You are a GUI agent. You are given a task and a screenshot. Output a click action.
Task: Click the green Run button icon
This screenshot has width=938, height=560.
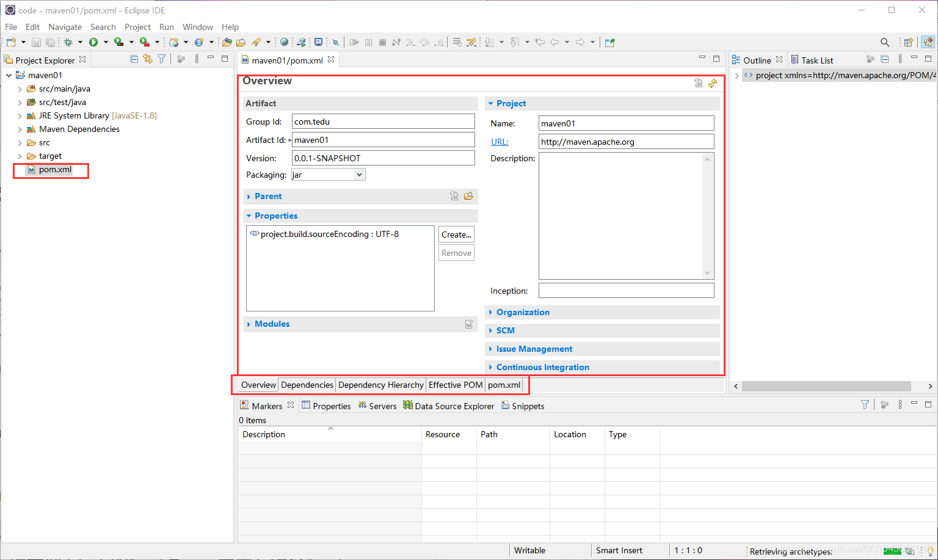point(93,42)
